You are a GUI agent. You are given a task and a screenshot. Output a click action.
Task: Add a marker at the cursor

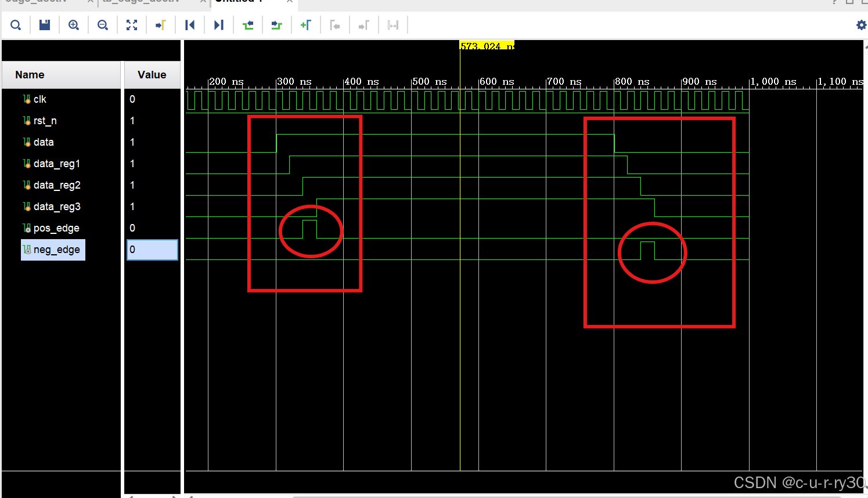[x=306, y=25]
